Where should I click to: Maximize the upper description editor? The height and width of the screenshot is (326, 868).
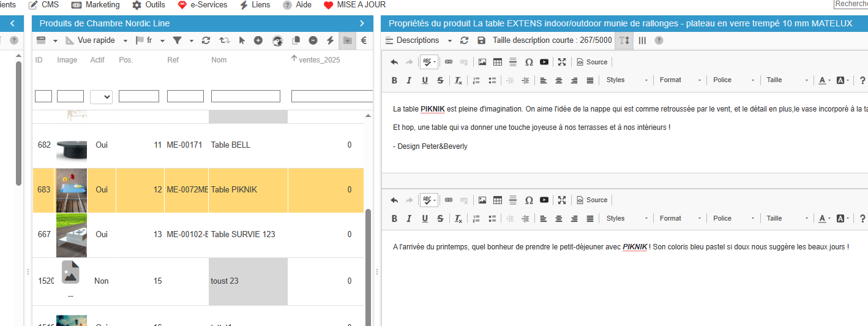coord(561,62)
